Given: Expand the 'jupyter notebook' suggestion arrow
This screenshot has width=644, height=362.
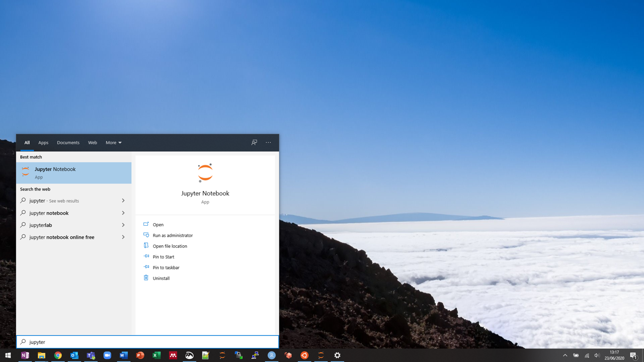Looking at the screenshot, I should [x=123, y=213].
